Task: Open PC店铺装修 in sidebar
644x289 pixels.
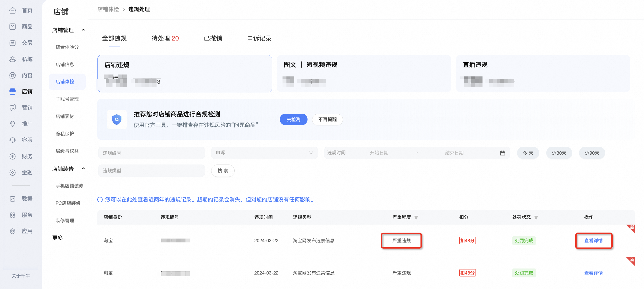Action: (68, 203)
